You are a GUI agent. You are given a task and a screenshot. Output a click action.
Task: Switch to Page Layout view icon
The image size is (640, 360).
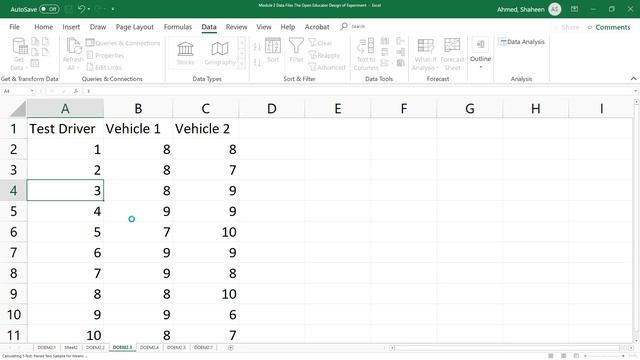563,356
